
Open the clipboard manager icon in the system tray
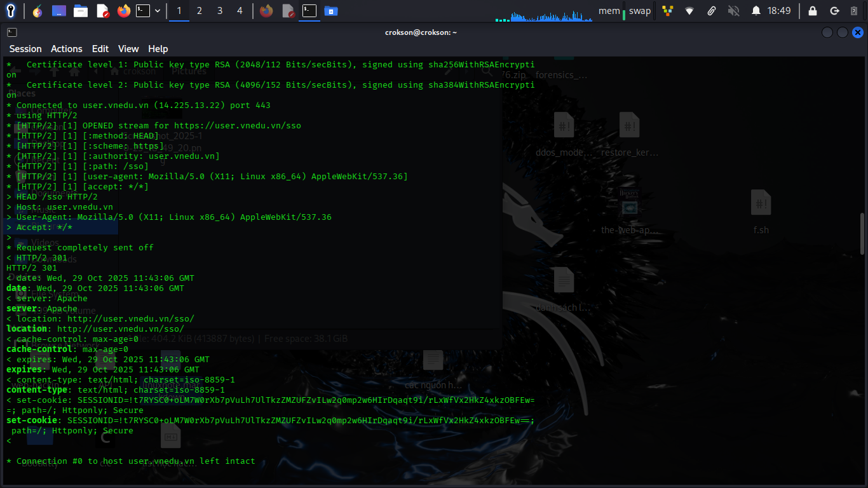click(712, 11)
